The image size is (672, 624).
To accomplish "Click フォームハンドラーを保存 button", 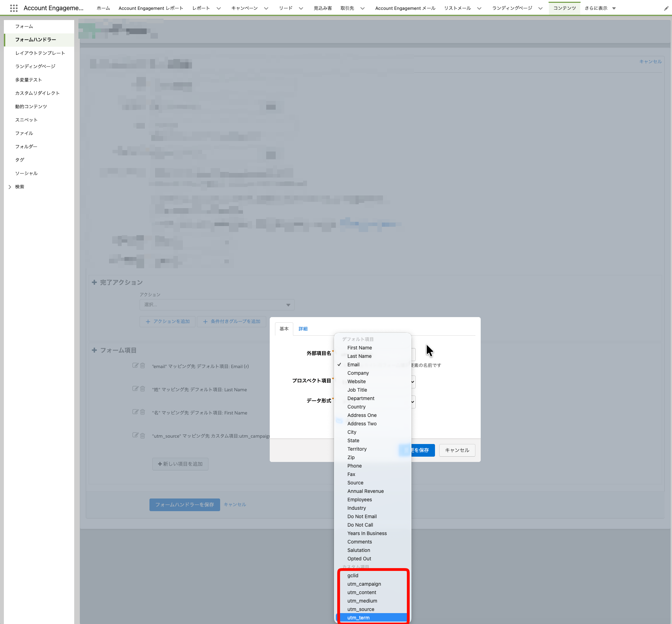I will [x=185, y=504].
